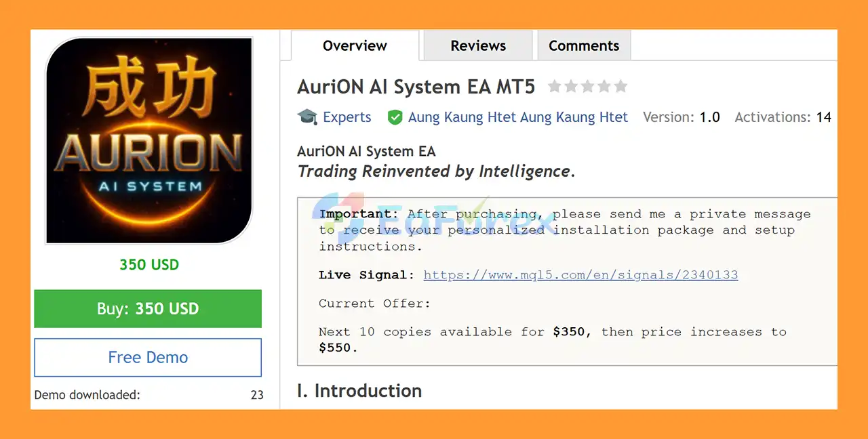Click the AURION AI System product image

point(149,140)
